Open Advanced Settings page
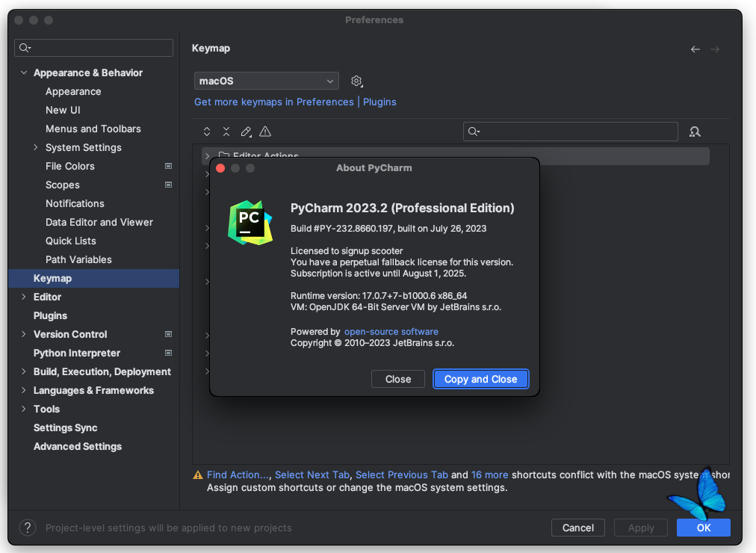756x553 pixels. (78, 446)
